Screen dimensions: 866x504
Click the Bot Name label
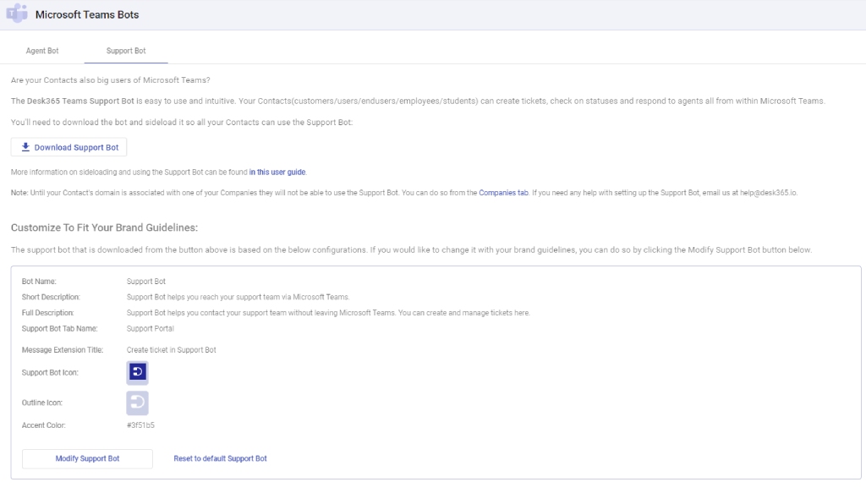39,282
